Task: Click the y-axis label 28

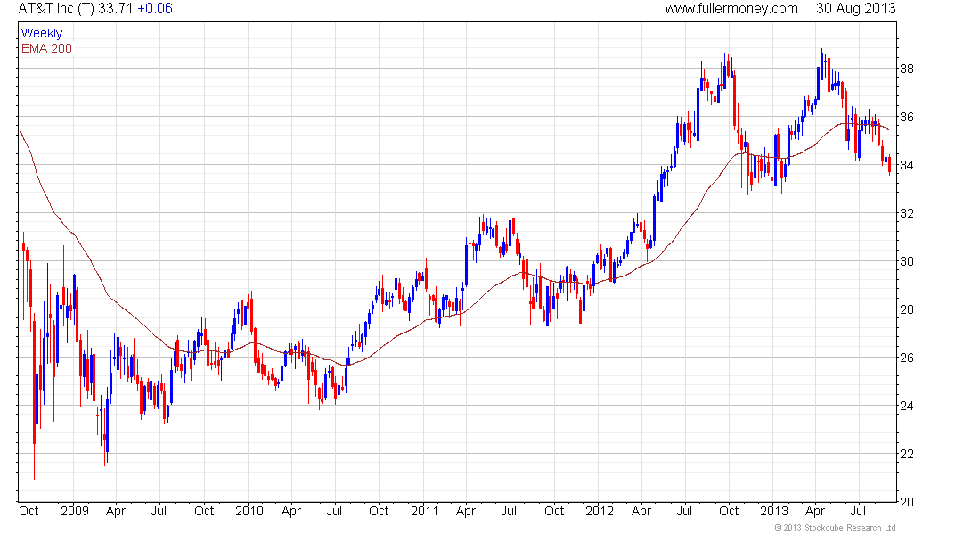Action: coord(906,309)
